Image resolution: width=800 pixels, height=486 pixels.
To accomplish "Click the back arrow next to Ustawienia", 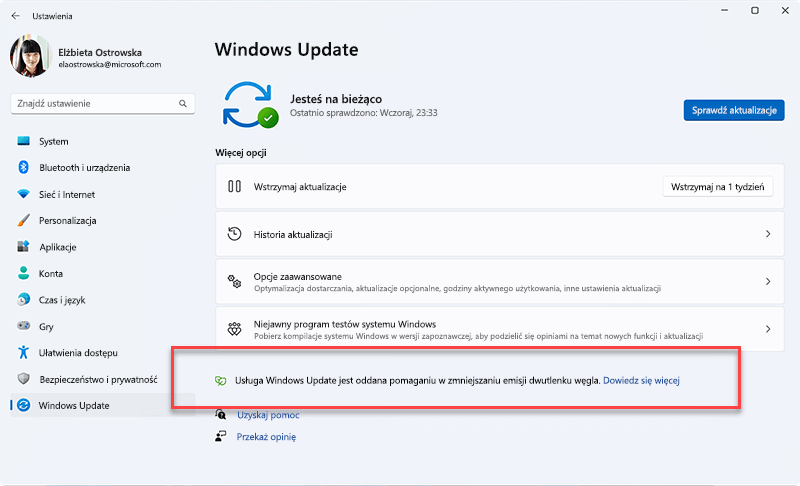I will point(15,16).
